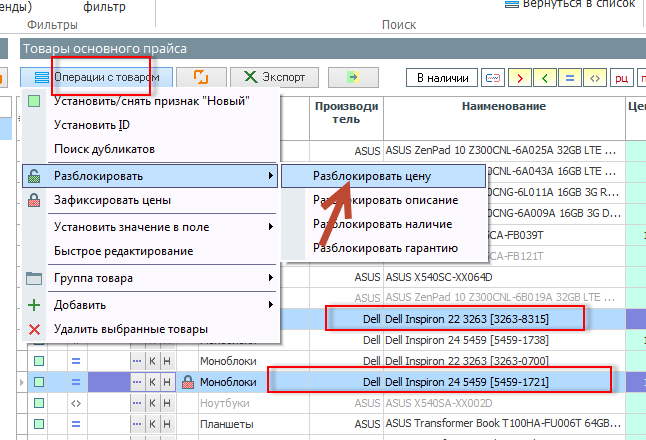Click '=' icon in Dell Inspiron 22 3263-0700 row

tap(76, 361)
